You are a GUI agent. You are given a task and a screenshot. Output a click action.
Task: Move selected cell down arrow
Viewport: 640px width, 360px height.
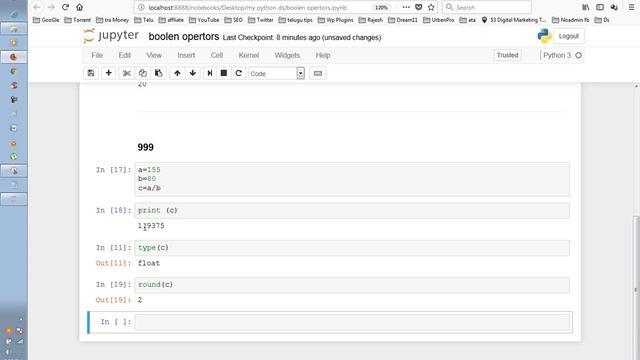pos(193,73)
